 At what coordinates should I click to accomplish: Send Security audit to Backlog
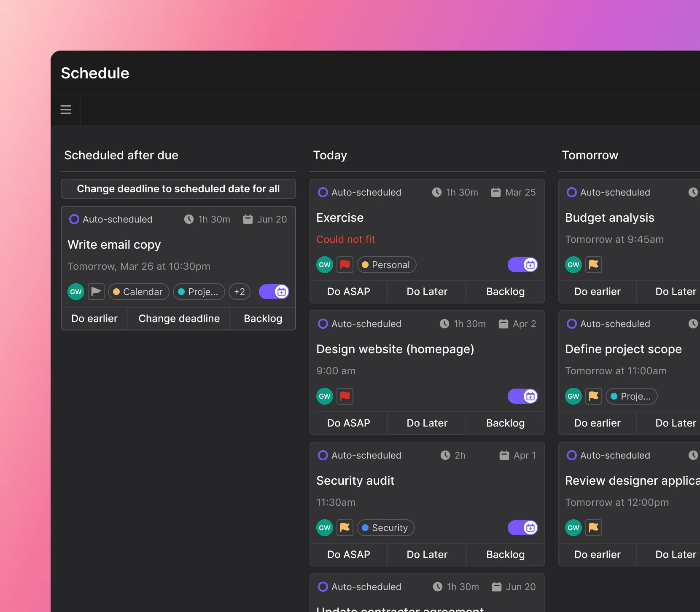click(x=505, y=555)
